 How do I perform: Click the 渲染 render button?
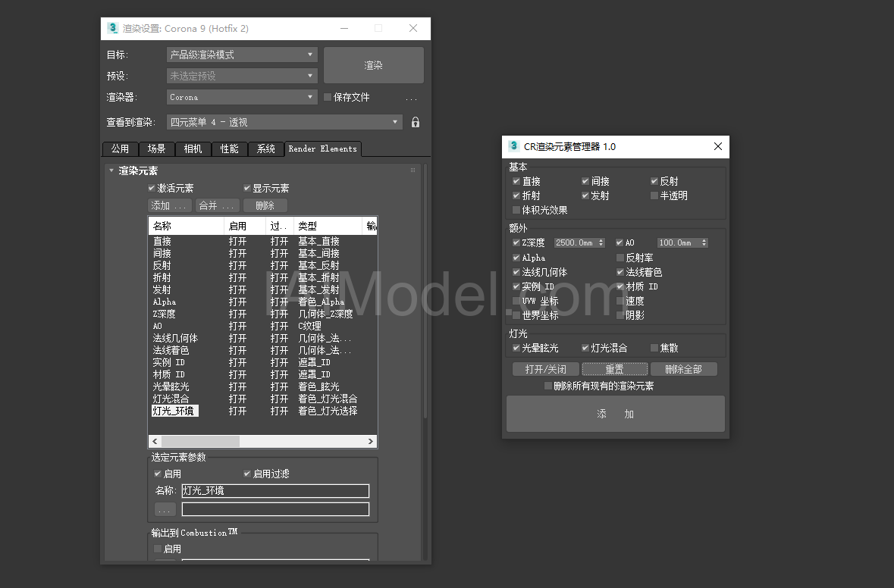tap(374, 65)
